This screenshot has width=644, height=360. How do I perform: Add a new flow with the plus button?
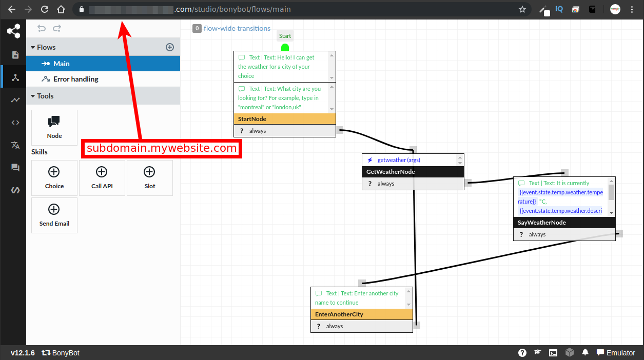170,47
